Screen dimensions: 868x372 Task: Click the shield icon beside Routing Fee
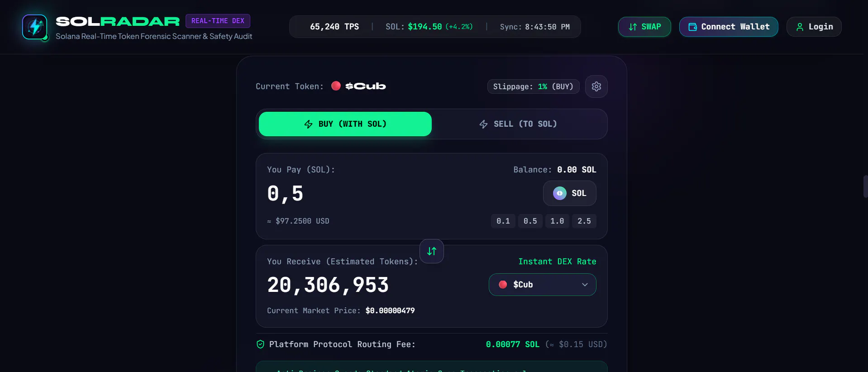pos(260,344)
